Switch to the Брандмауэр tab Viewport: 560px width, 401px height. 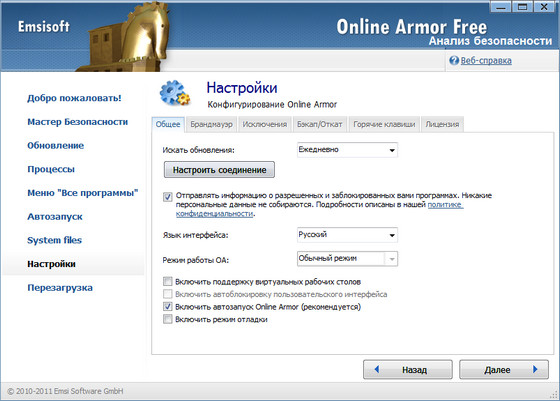click(211, 124)
